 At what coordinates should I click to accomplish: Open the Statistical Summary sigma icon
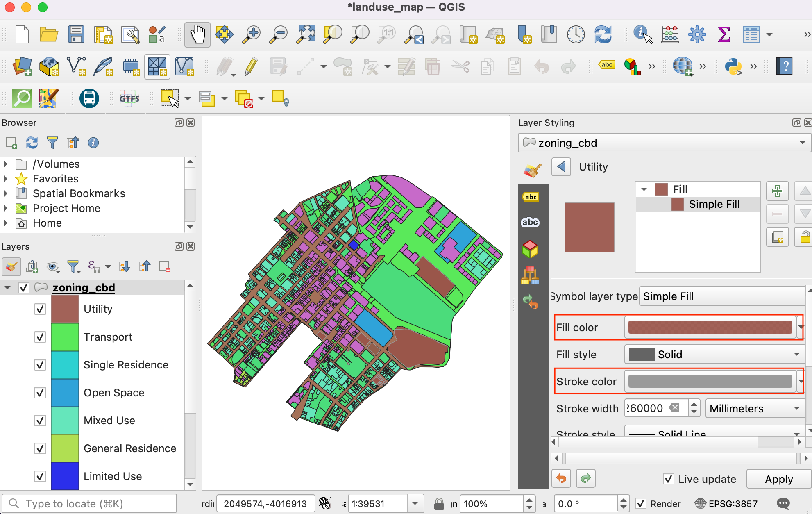(724, 35)
